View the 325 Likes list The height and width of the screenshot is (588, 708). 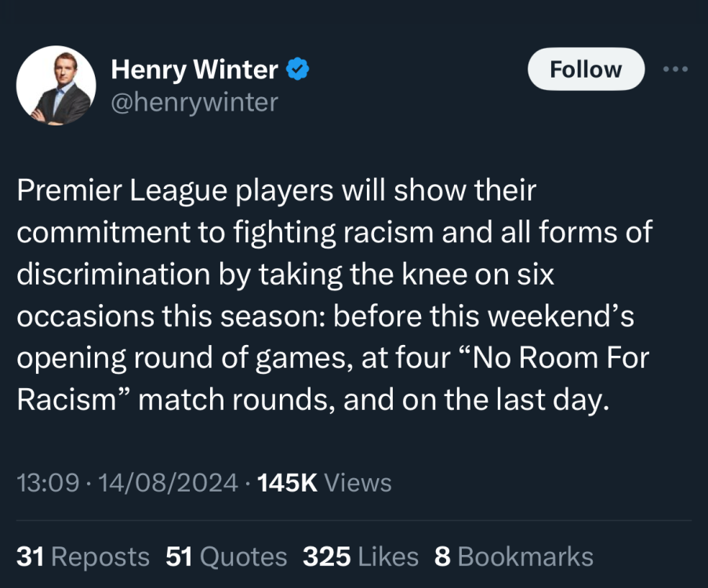tap(360, 556)
